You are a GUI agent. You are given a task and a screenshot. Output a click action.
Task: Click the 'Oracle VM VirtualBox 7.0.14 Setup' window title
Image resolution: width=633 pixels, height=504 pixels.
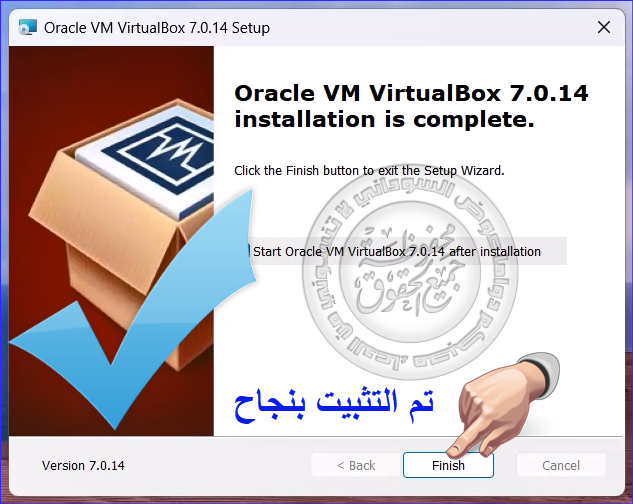[x=157, y=28]
